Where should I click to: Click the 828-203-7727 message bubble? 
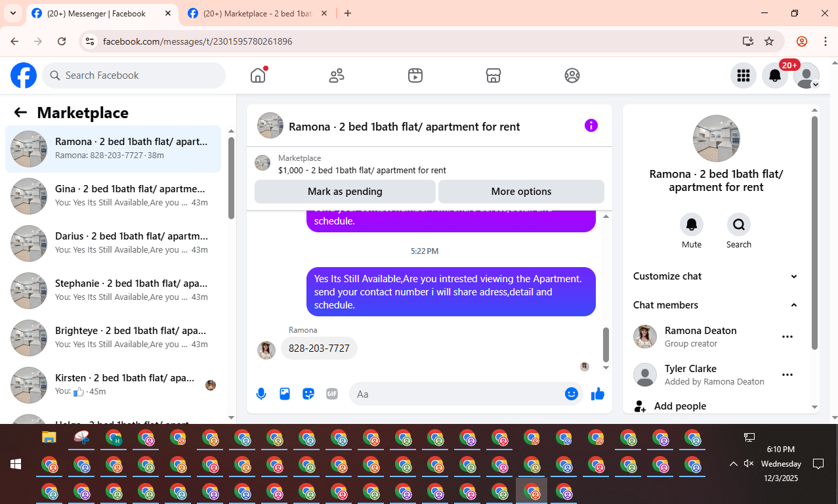(319, 348)
